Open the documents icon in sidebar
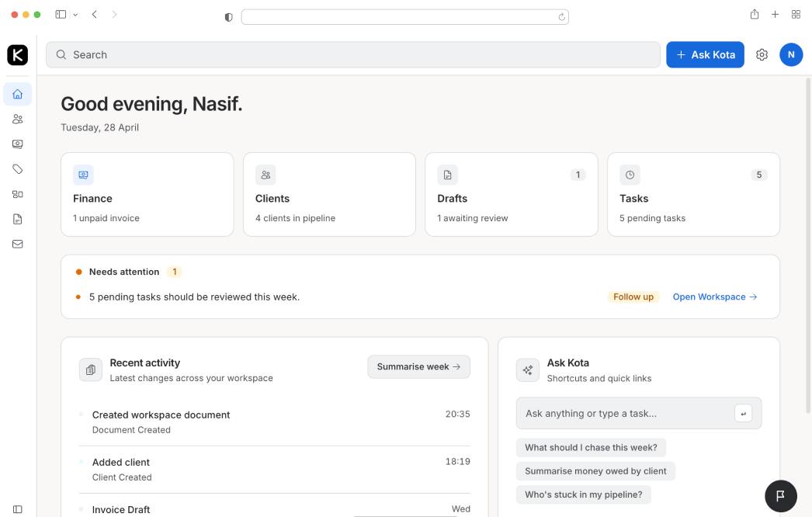Screen dimensions: 812x517 pos(18,219)
